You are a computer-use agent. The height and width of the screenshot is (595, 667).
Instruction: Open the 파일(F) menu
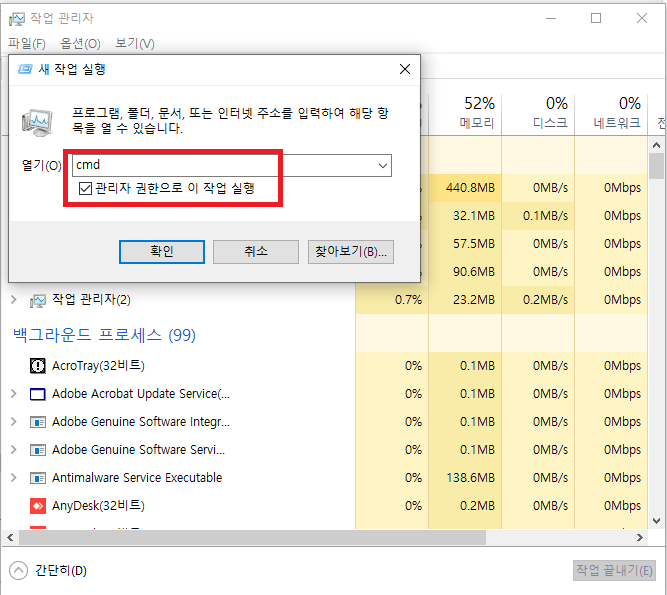click(x=27, y=43)
